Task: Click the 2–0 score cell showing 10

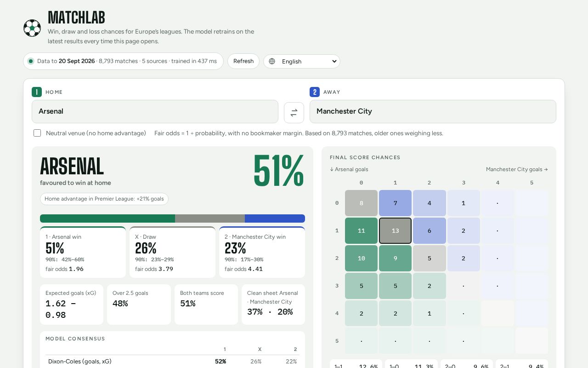Action: click(x=361, y=258)
